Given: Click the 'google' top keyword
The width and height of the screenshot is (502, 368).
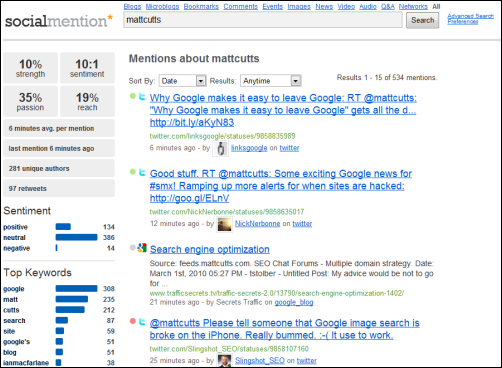Looking at the screenshot, I should (x=14, y=289).
